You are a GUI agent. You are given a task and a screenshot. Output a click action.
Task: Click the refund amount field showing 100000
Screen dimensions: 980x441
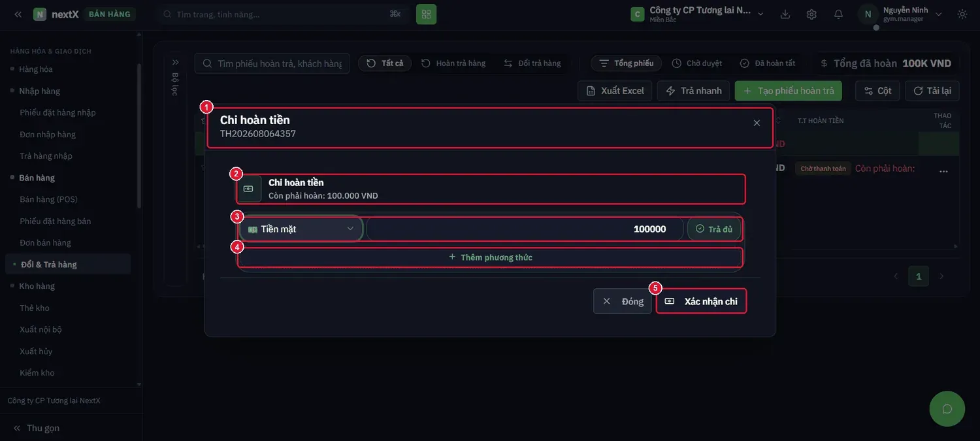click(x=525, y=229)
